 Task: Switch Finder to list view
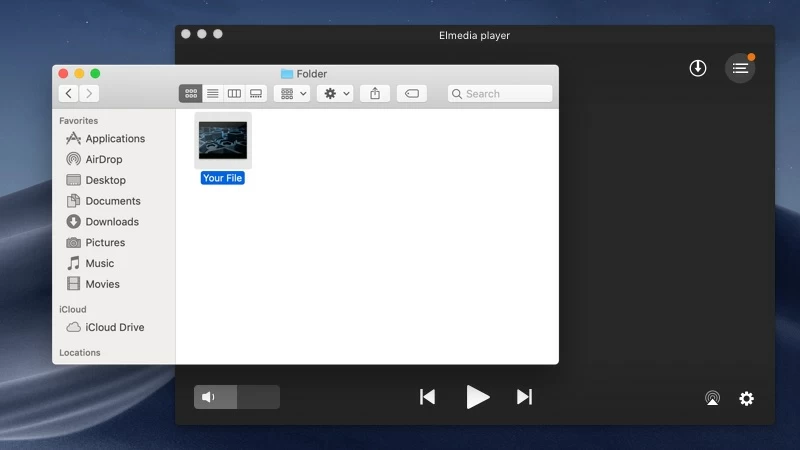pos(212,93)
